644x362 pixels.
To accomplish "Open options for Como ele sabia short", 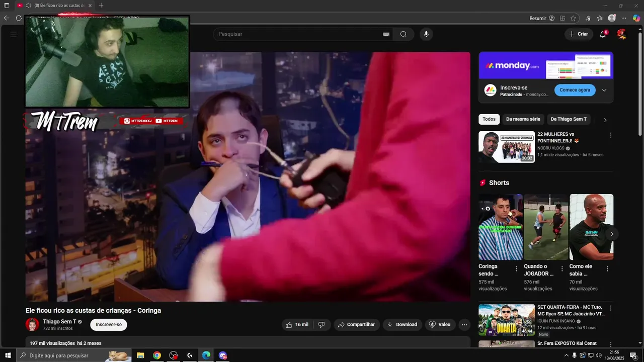I will pos(607,269).
